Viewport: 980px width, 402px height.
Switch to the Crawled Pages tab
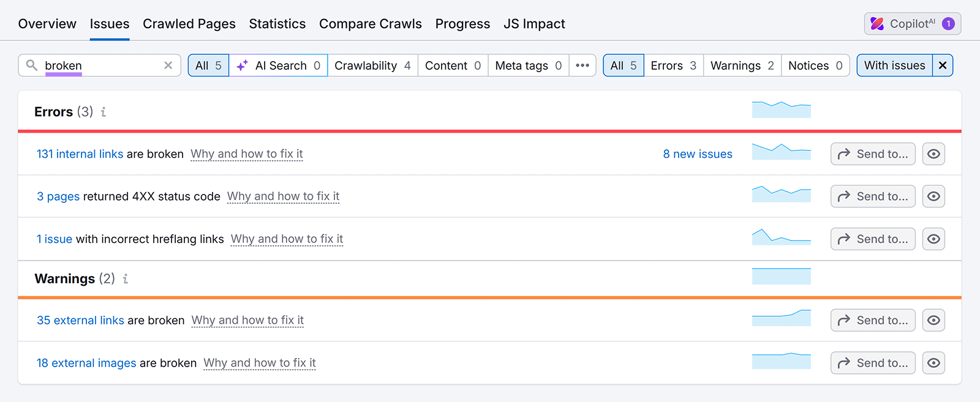pos(189,24)
